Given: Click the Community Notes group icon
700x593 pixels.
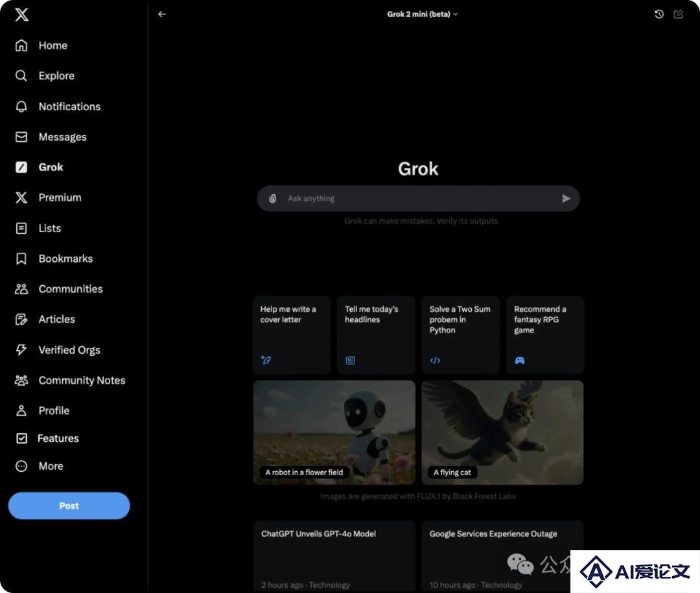Looking at the screenshot, I should click(x=21, y=380).
